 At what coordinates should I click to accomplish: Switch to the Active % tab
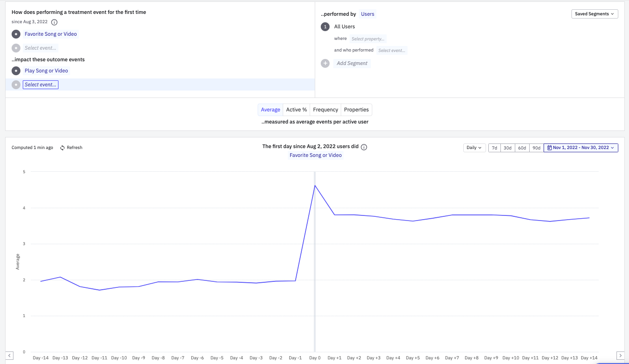[297, 110]
